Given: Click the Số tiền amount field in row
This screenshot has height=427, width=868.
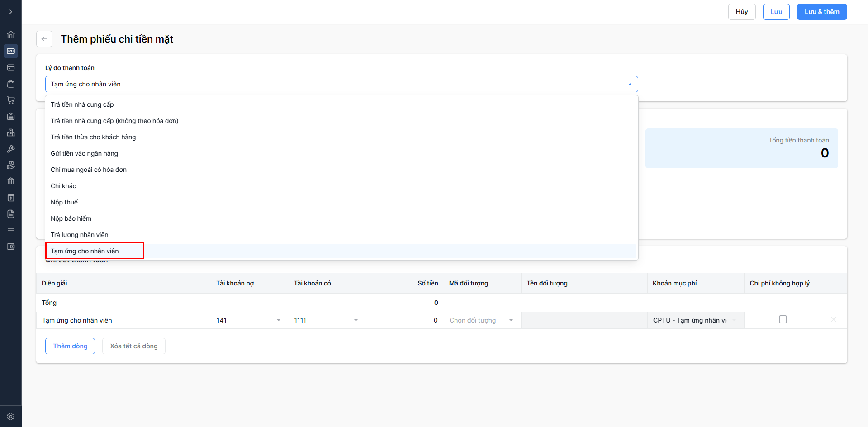Looking at the screenshot, I should (404, 320).
